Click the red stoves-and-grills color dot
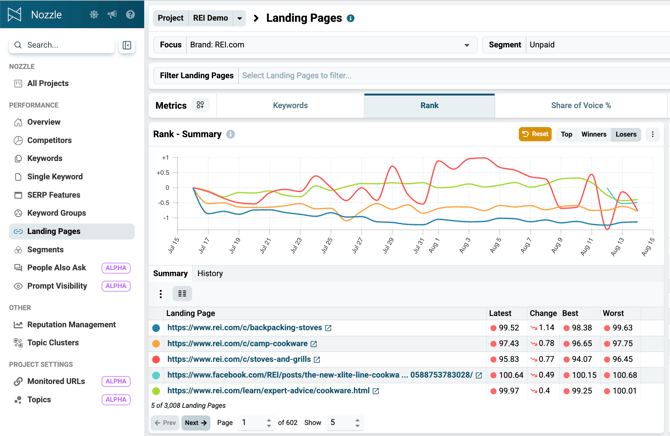 point(156,359)
